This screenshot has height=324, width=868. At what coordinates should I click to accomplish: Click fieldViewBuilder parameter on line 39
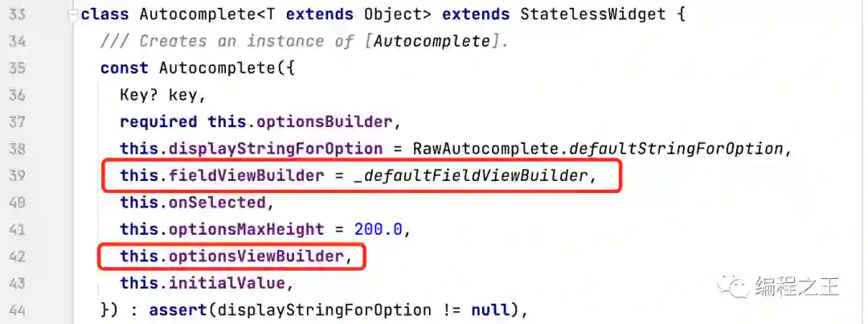point(247,176)
